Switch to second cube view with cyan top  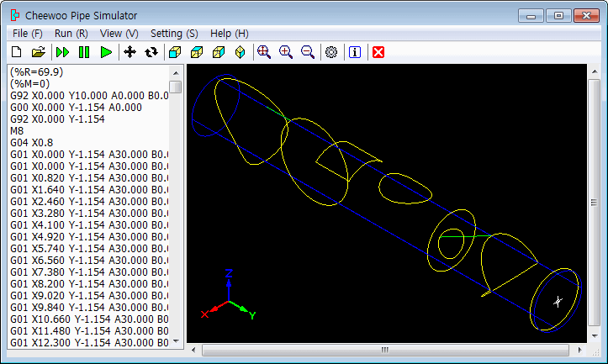197,52
